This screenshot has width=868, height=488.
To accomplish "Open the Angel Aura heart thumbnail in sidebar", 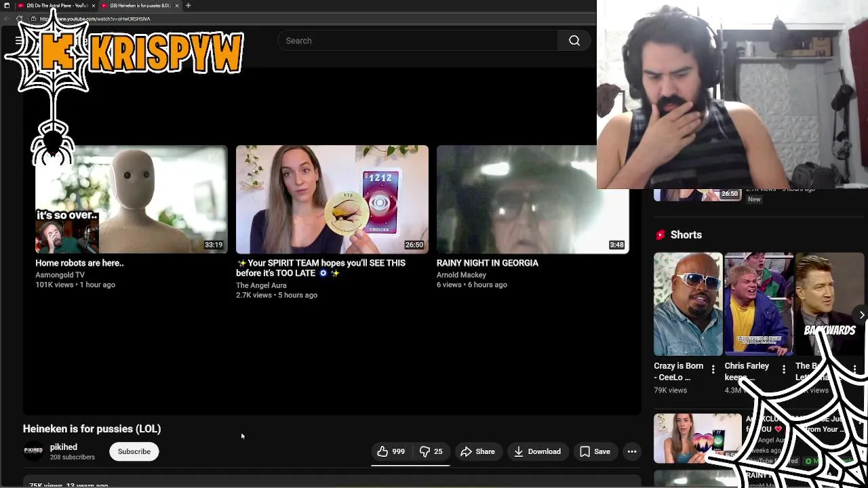I will coord(698,439).
